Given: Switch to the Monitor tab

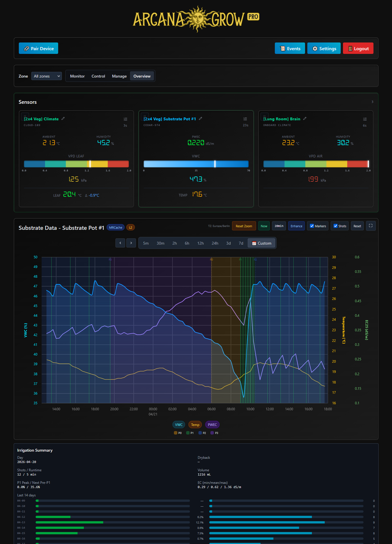Looking at the screenshot, I should (77, 76).
